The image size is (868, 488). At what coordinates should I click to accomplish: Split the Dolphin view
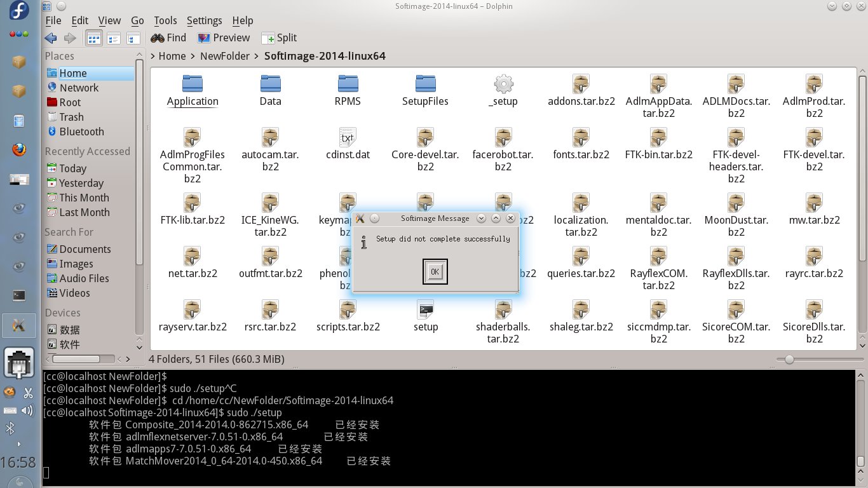point(279,38)
